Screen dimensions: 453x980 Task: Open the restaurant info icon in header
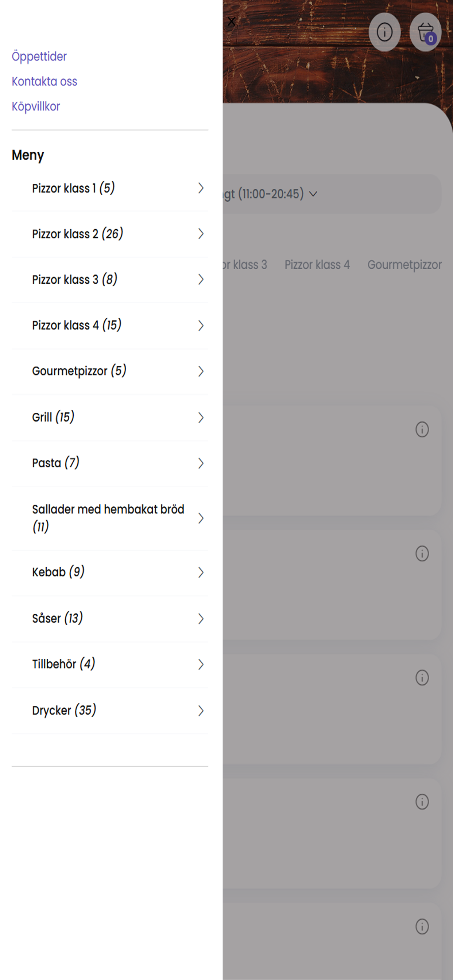pyautogui.click(x=384, y=32)
